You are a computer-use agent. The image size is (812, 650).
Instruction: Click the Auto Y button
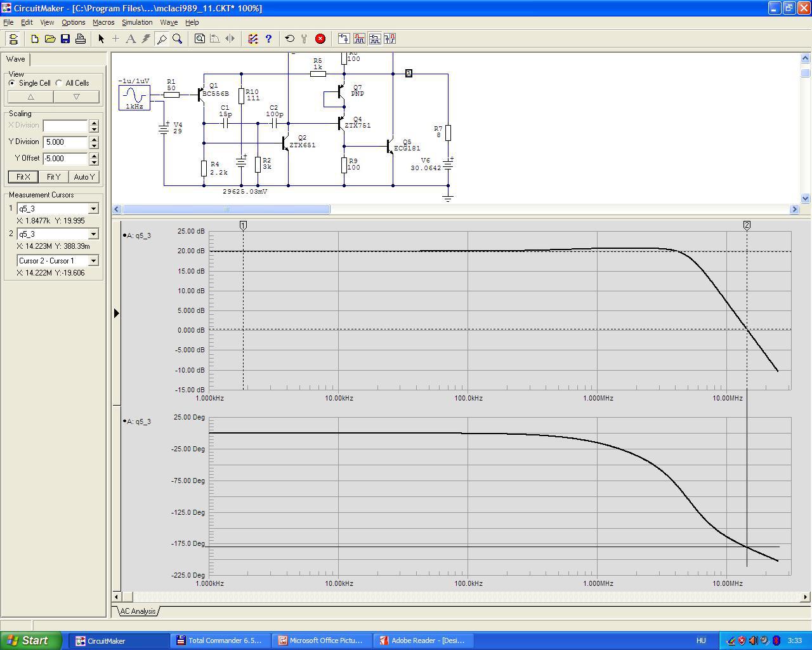pyautogui.click(x=84, y=177)
